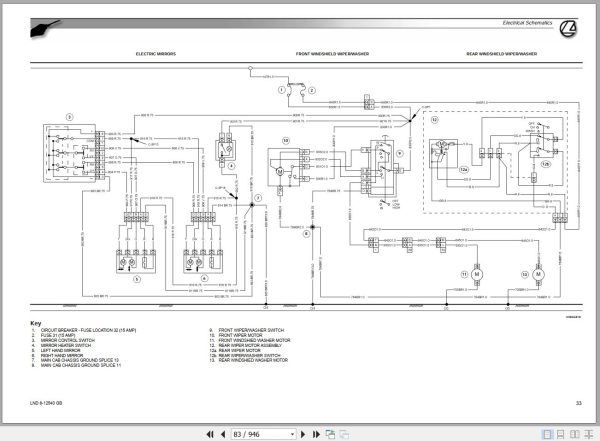Image resolution: width=600 pixels, height=441 pixels.
Task: Click front washer motor symbol 11
Action: click(477, 274)
